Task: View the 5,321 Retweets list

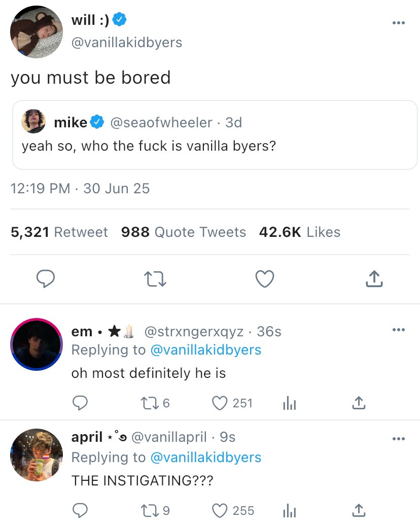Action: pos(59,232)
